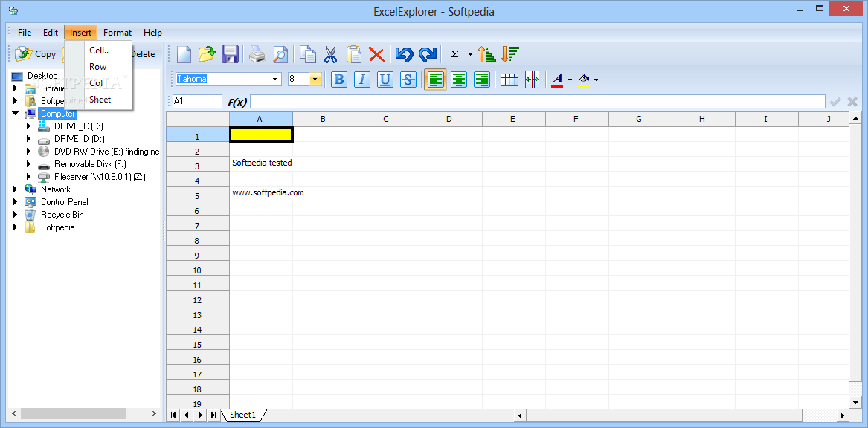Select align left

(436, 80)
